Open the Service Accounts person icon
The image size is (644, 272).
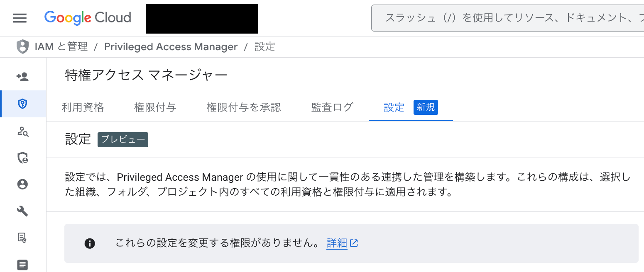coord(23,185)
